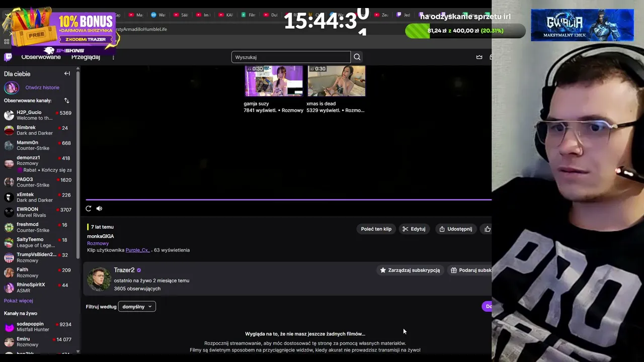The height and width of the screenshot is (362, 644).
Task: Open Bimbrek's channel avatar
Action: pos(9,130)
